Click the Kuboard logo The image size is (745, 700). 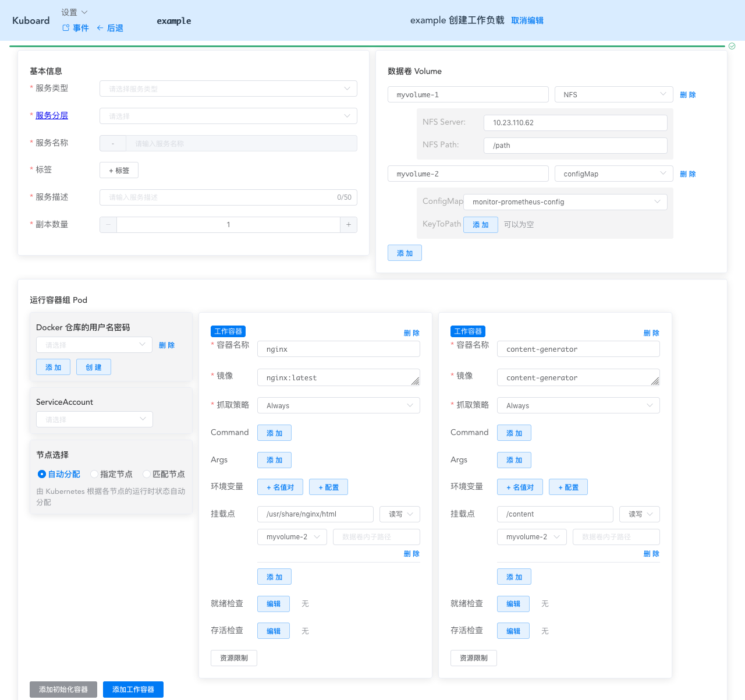(x=31, y=20)
